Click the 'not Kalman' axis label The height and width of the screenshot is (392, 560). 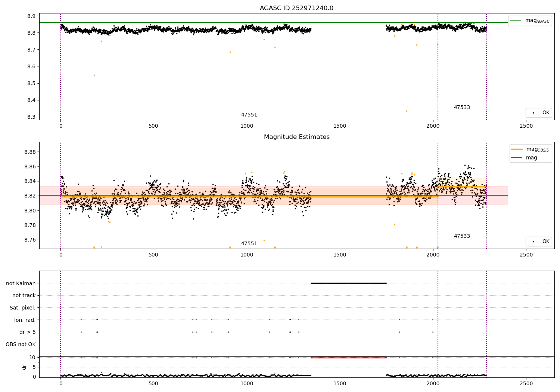pyautogui.click(x=21, y=283)
